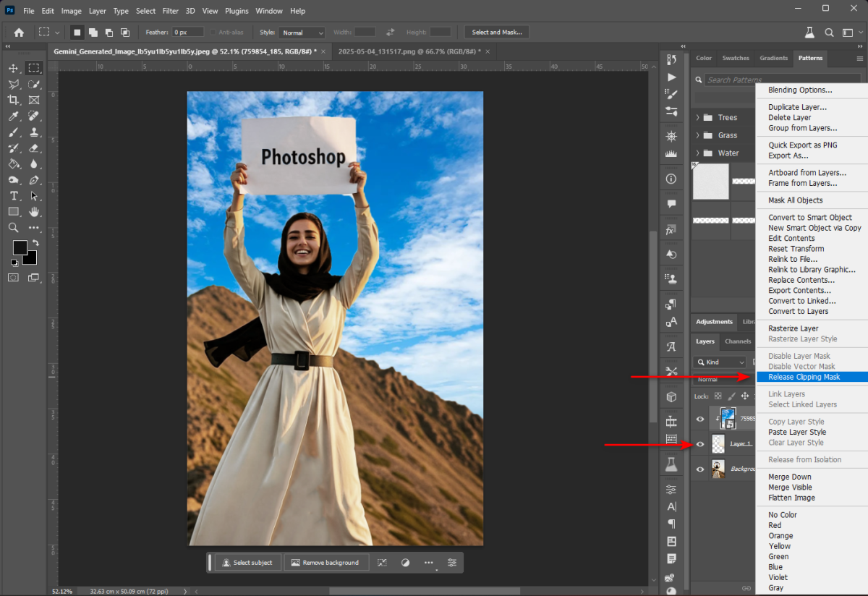Image resolution: width=868 pixels, height=596 pixels.
Task: Open the Actions play icon panel
Action: [671, 77]
